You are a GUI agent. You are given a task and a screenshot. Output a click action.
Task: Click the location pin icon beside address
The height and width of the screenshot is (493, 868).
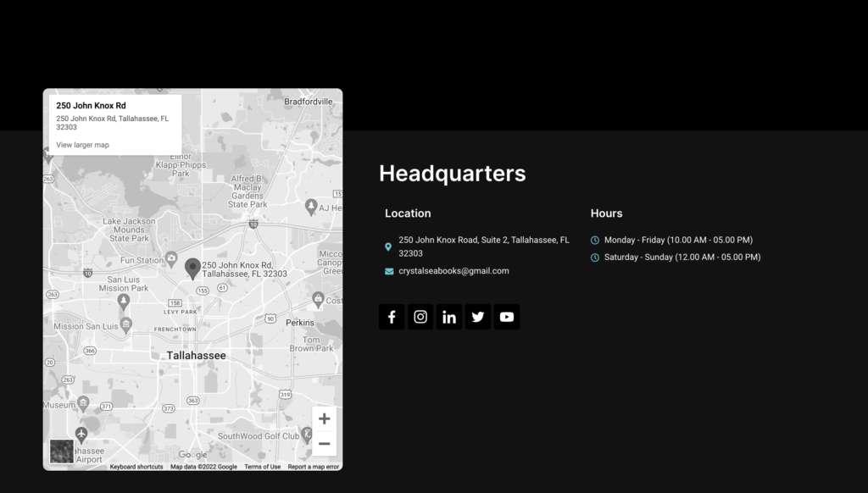point(388,246)
